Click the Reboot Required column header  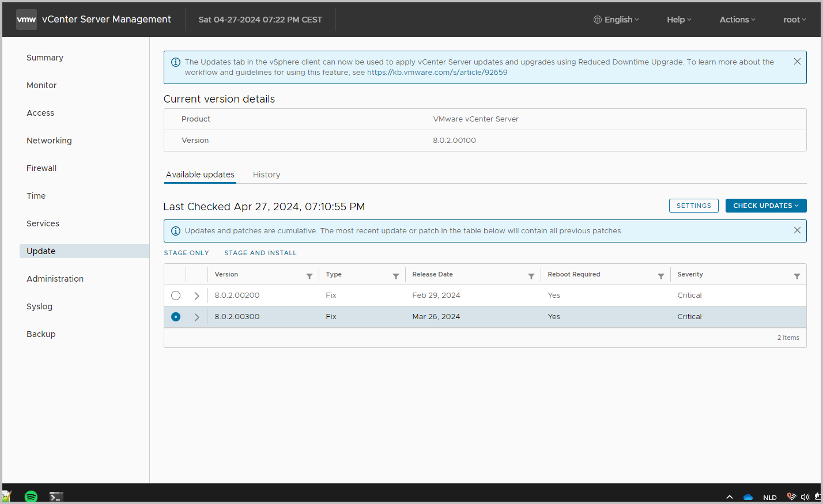[574, 274]
